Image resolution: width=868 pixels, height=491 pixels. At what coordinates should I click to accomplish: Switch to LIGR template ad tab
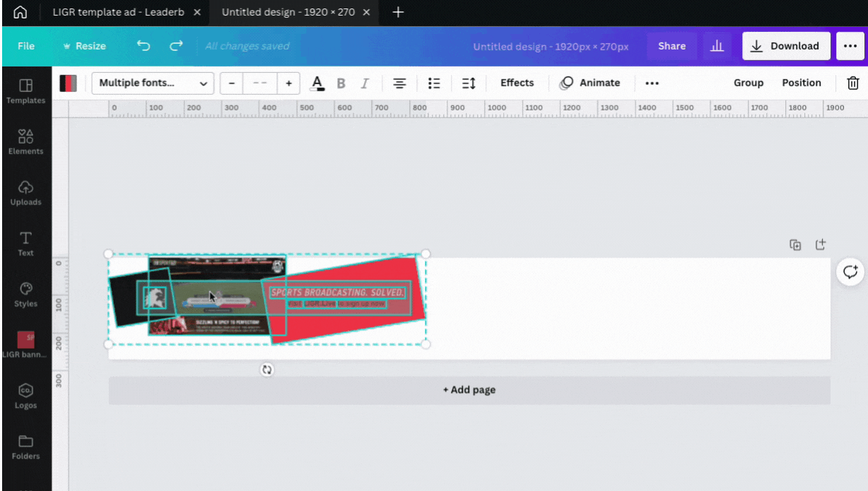[x=118, y=12]
